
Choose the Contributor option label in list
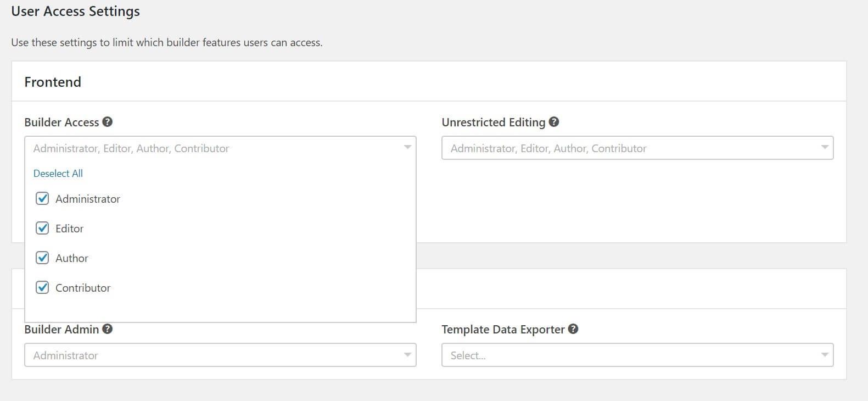tap(83, 288)
